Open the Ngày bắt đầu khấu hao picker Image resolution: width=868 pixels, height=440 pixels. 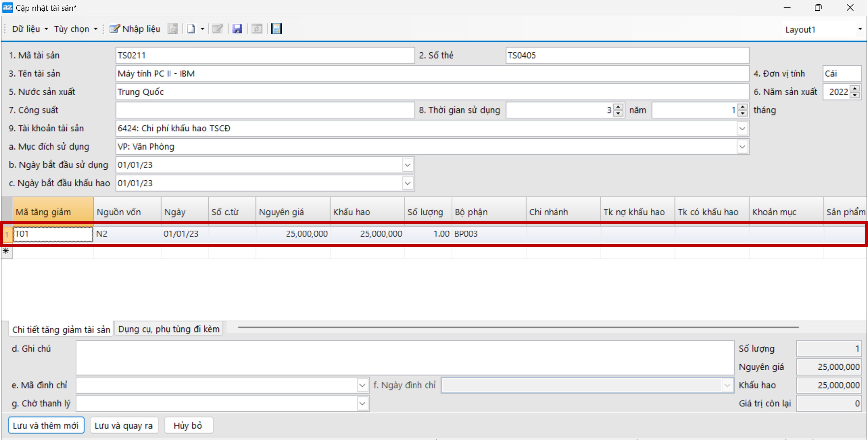(x=407, y=184)
